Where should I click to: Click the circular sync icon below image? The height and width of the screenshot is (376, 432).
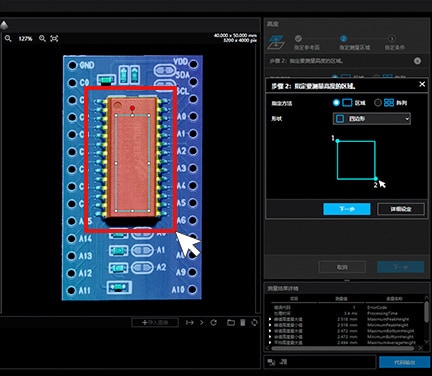click(254, 322)
